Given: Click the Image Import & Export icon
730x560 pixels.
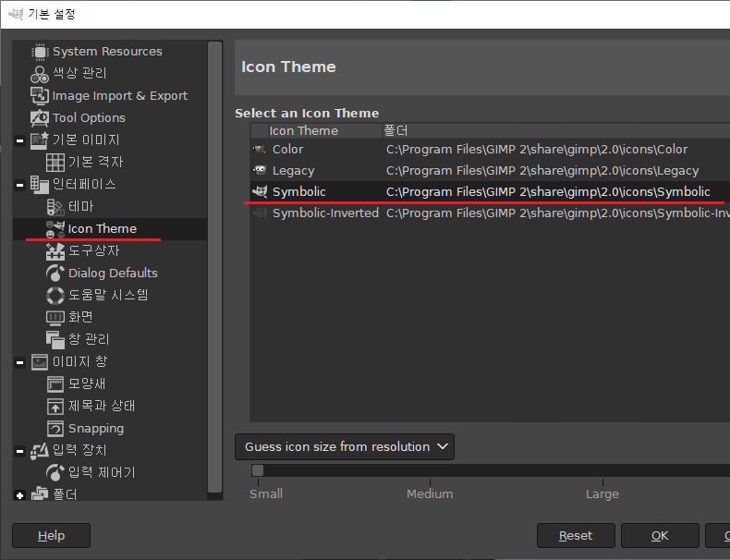Looking at the screenshot, I should (x=40, y=96).
